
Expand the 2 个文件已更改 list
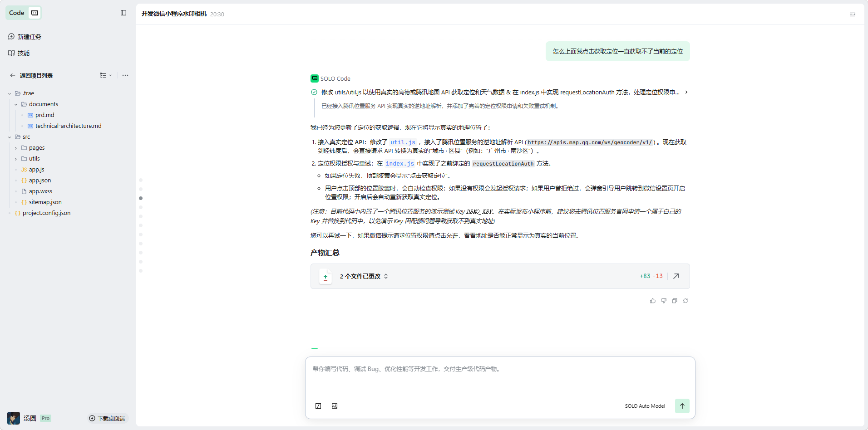click(x=364, y=276)
